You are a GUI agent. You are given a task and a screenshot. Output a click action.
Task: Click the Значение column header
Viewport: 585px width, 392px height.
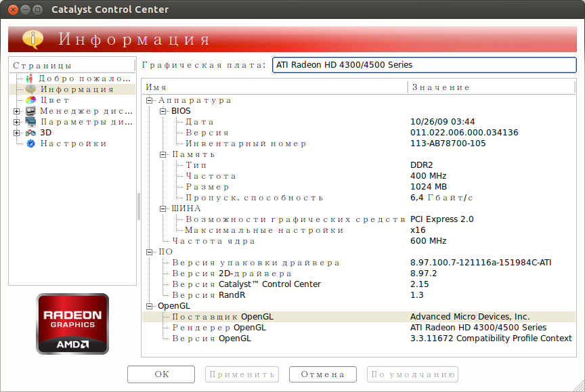(x=492, y=87)
